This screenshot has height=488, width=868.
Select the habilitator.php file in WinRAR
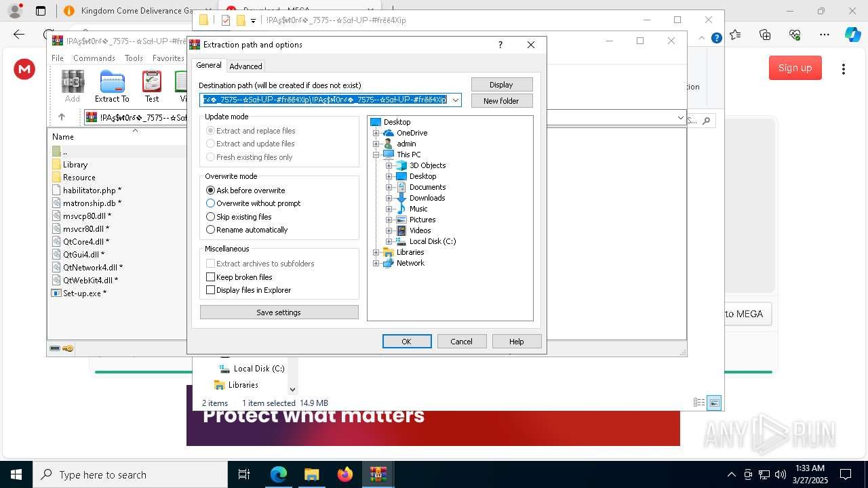(86, 190)
